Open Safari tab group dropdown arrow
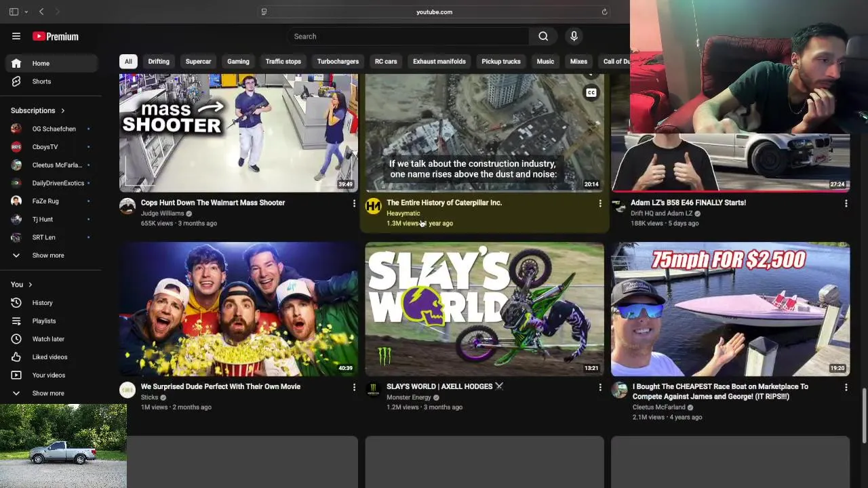Viewport: 868px width, 488px height. coord(26,12)
